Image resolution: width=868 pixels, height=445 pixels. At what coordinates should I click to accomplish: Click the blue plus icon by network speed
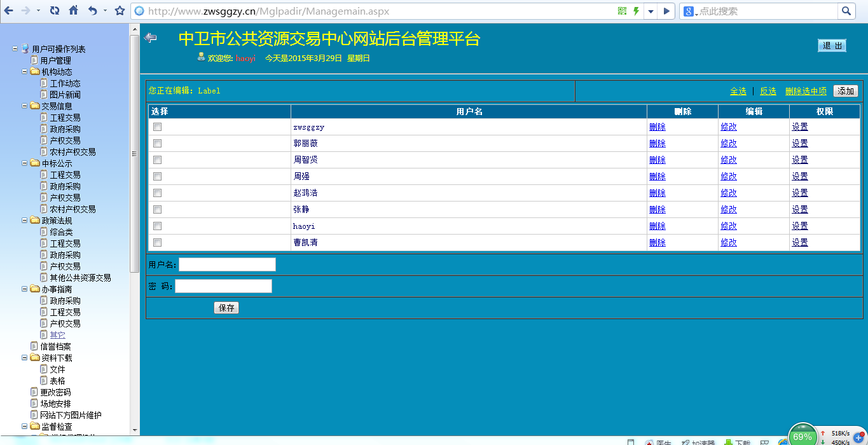[858, 439]
